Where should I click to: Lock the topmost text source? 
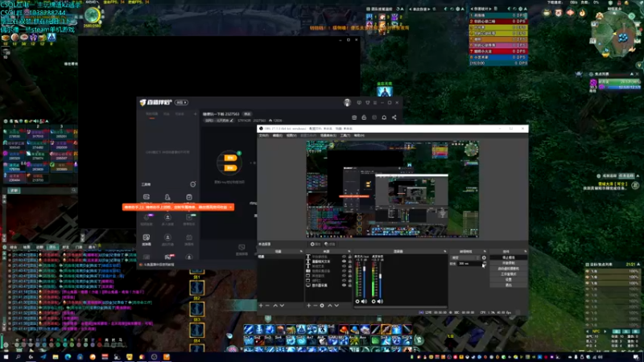pos(350,257)
